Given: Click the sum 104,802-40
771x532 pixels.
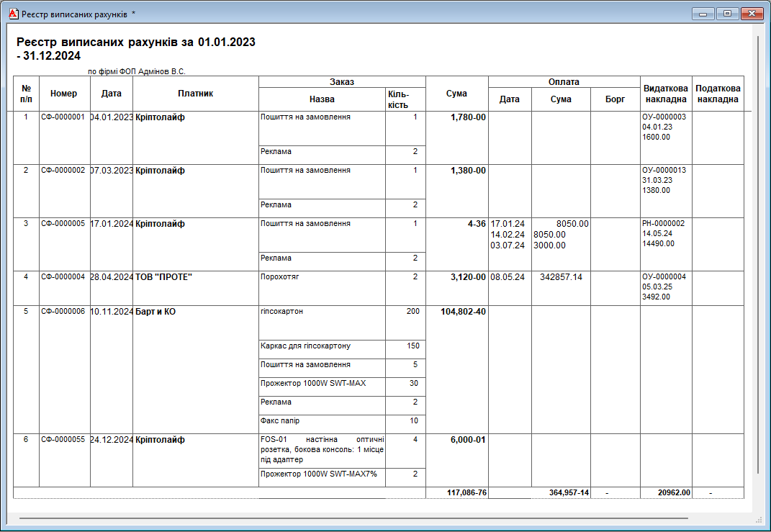Looking at the screenshot, I should [x=463, y=311].
